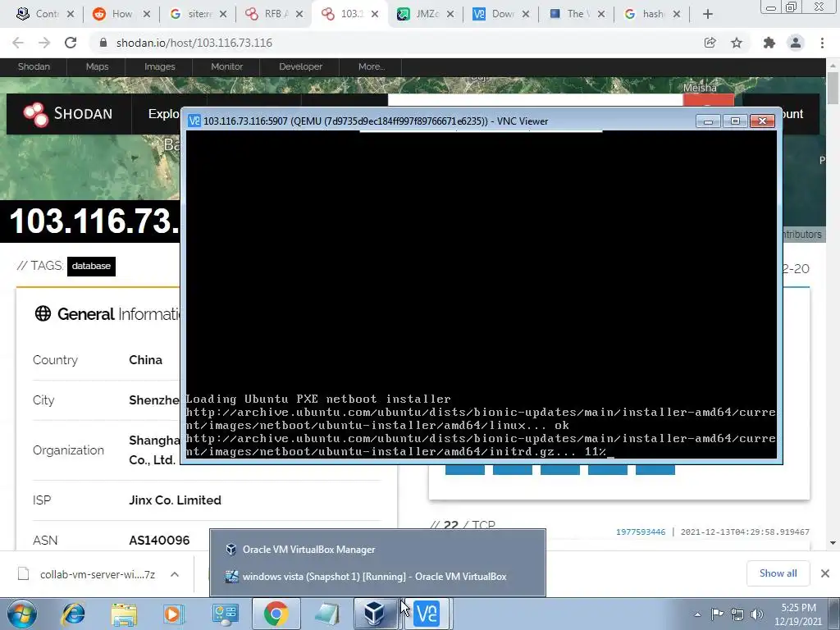Viewport: 840px width, 630px height.
Task: Expand the More... menu in Shodan bar
Action: (x=372, y=66)
